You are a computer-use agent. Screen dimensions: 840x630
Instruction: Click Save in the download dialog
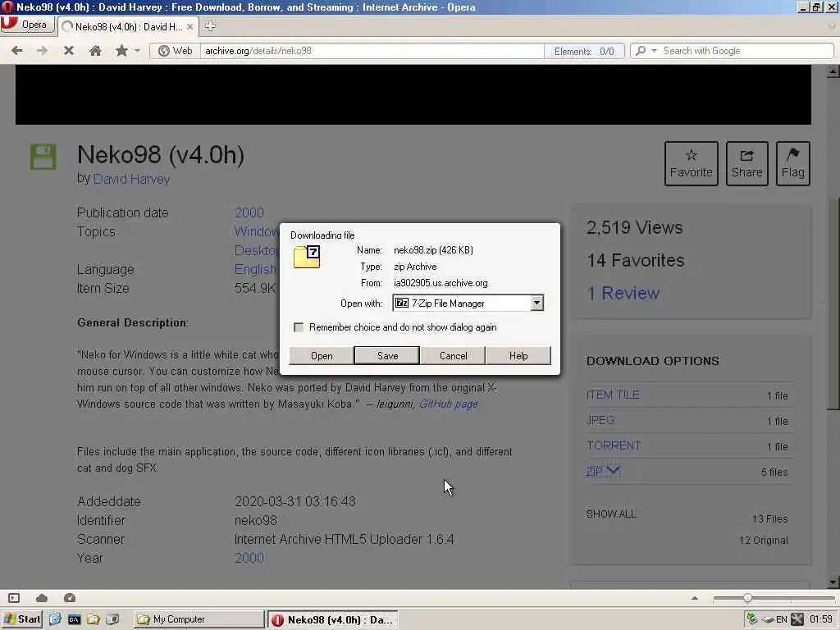(x=387, y=356)
